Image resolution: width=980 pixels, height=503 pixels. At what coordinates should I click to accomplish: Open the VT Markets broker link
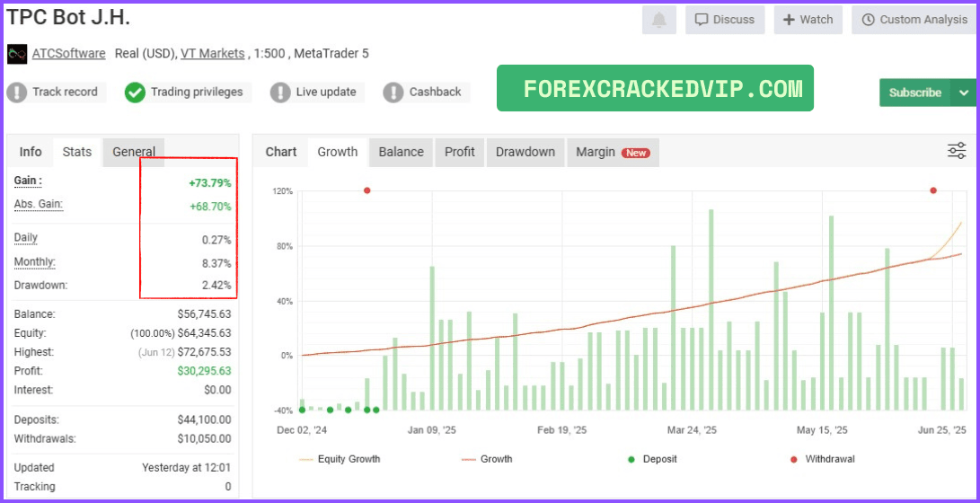coord(213,54)
